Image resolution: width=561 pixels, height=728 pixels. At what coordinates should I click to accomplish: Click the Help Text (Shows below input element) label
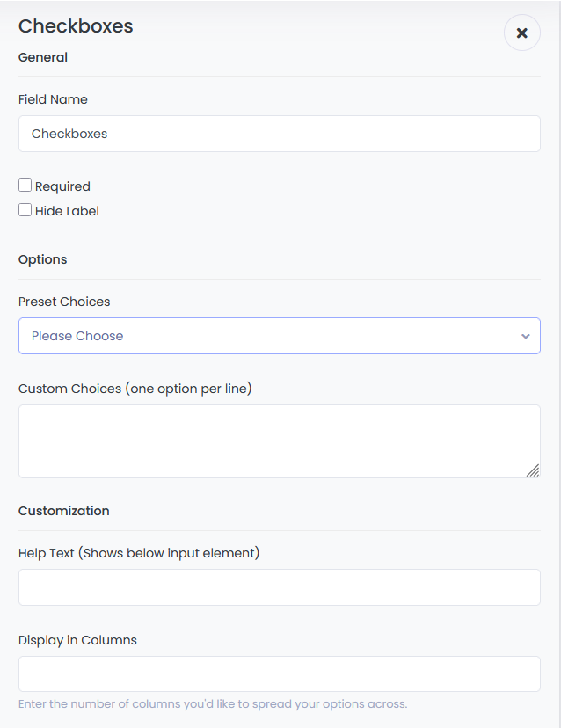tap(139, 553)
